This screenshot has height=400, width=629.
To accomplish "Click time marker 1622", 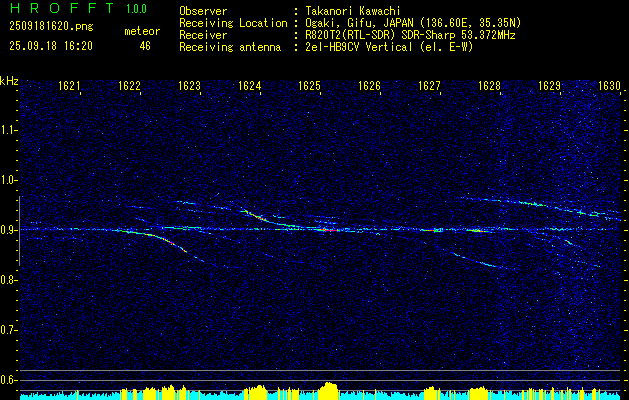I will (129, 85).
